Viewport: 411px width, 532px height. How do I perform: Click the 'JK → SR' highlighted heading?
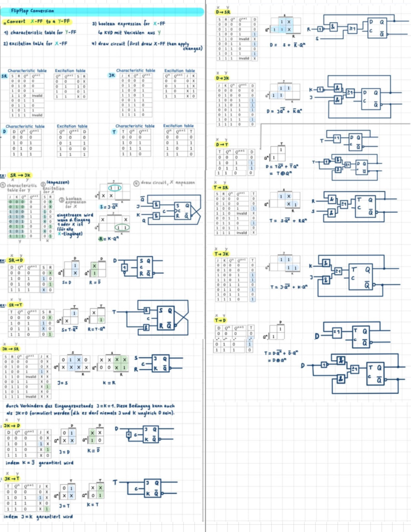pyautogui.click(x=11, y=349)
